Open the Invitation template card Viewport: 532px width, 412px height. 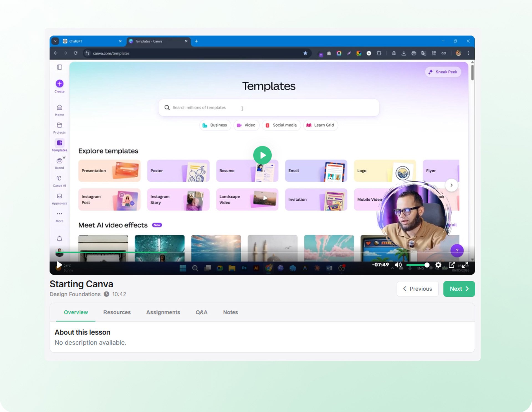[x=316, y=199]
